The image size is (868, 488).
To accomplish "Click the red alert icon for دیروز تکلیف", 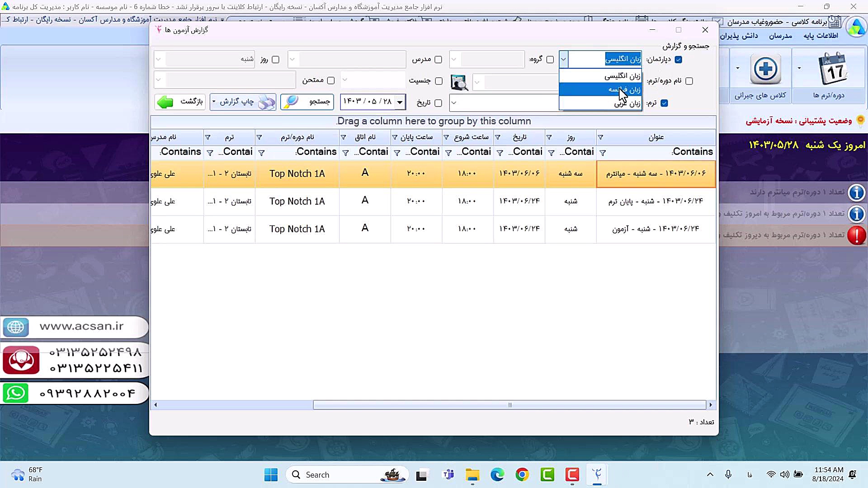I will tap(856, 235).
